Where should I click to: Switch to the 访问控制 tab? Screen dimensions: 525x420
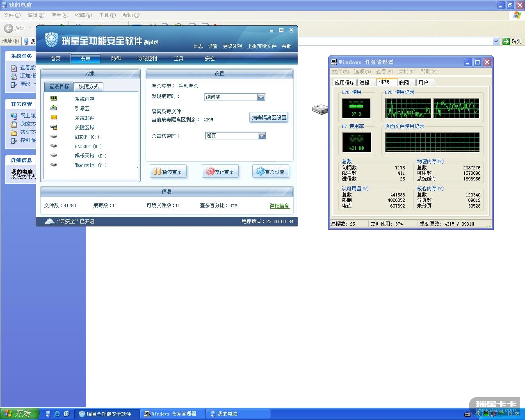(x=147, y=58)
